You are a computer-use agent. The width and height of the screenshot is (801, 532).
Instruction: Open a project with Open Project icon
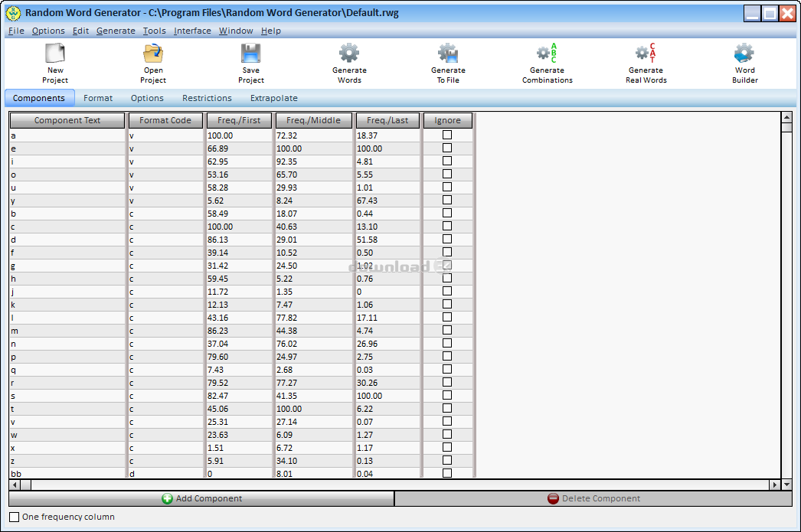tap(152, 53)
